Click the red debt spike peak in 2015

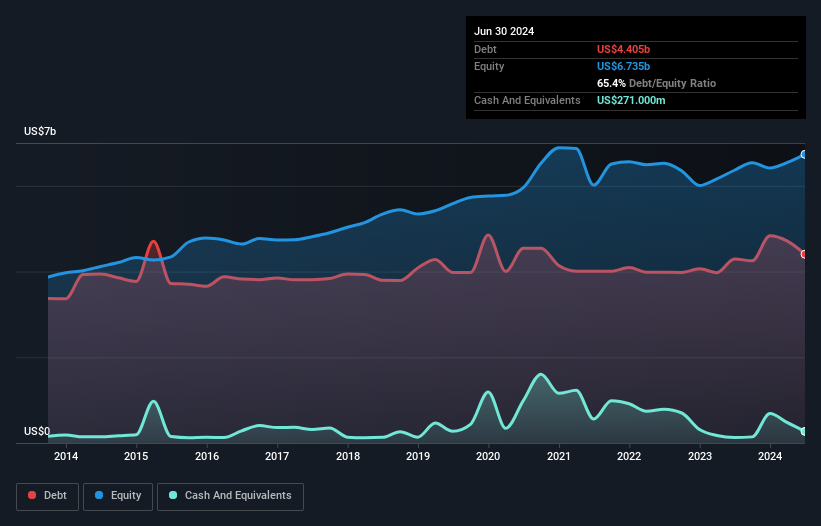(x=153, y=242)
